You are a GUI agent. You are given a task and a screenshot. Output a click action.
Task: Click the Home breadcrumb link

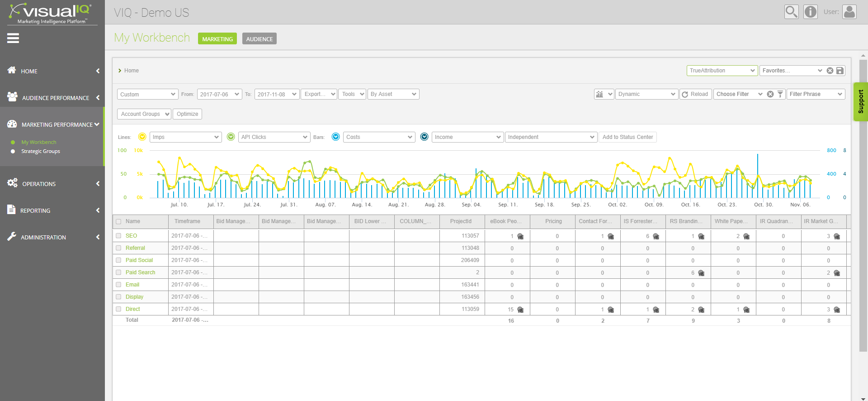coord(131,71)
